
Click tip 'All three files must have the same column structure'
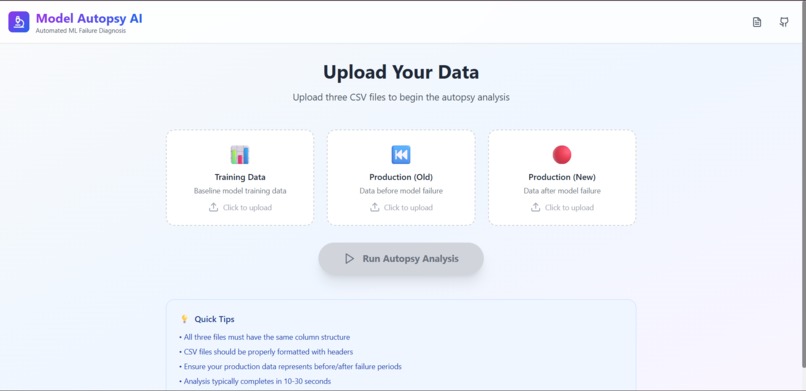[264, 337]
